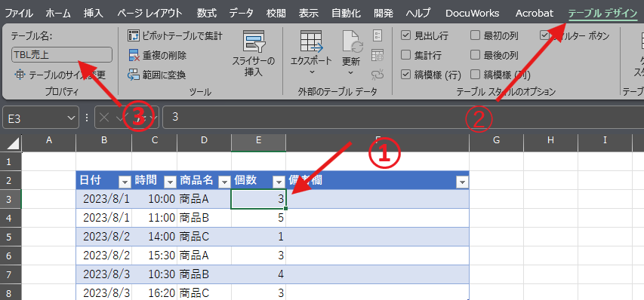The height and width of the screenshot is (300, 644).
Task: Switch to the データ tab
Action: coord(241,13)
